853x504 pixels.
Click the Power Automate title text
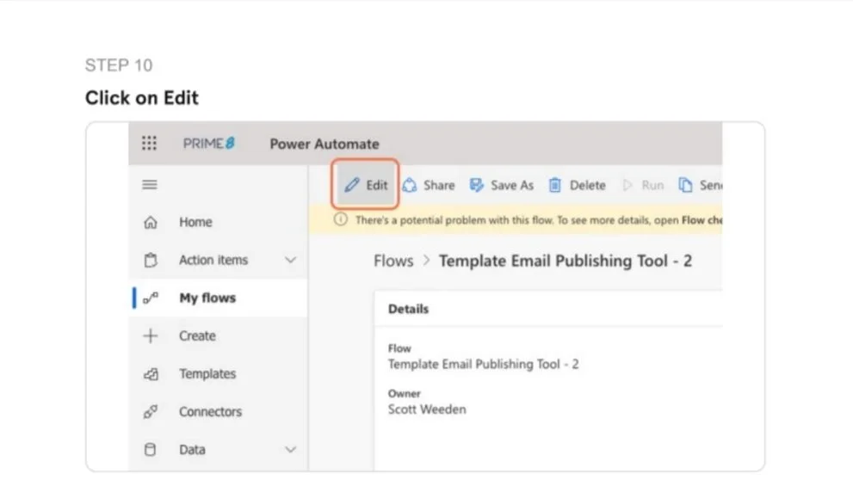[324, 144]
